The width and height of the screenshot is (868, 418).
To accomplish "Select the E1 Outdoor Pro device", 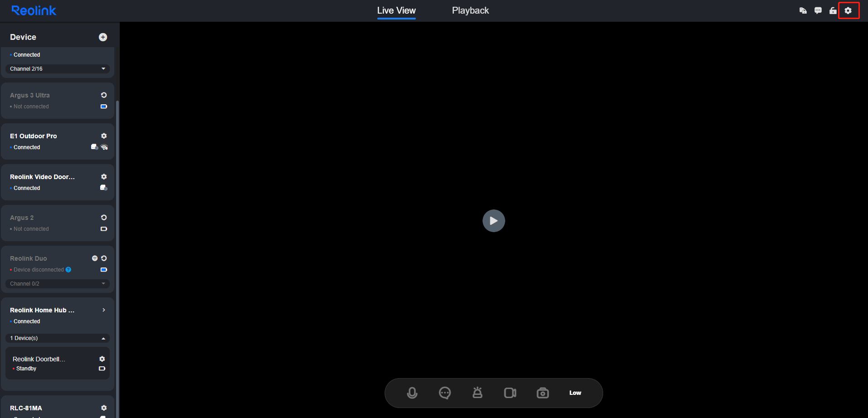I will click(x=58, y=141).
